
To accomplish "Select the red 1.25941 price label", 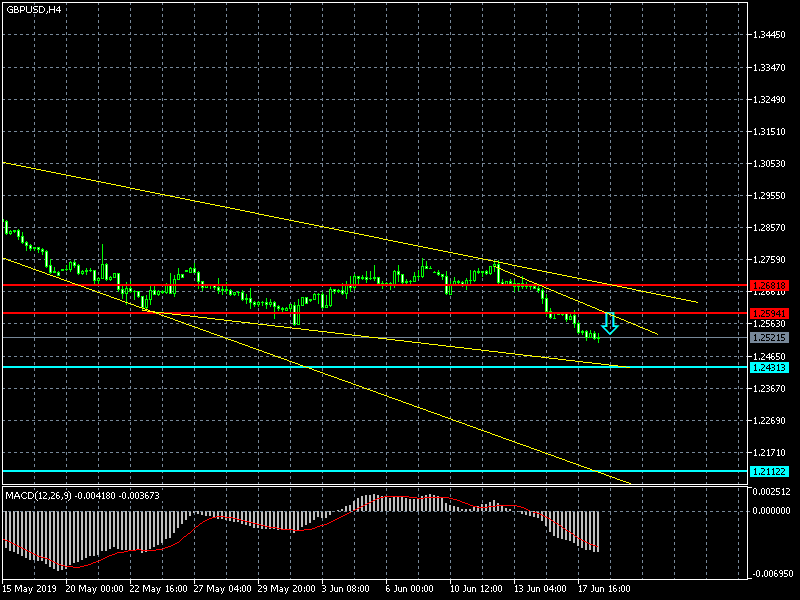I will pos(769,313).
